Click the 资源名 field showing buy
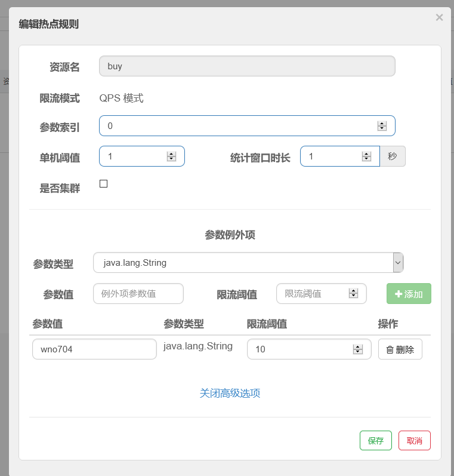 [246, 66]
